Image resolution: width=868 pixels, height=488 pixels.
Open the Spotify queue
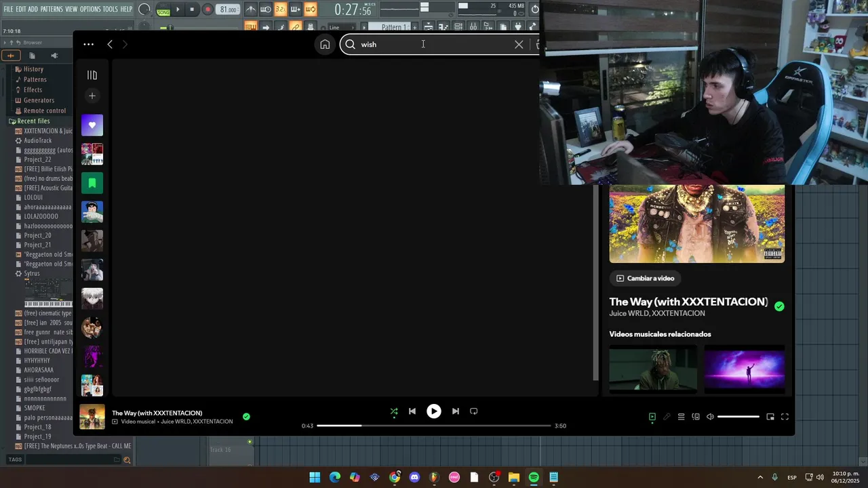681,417
